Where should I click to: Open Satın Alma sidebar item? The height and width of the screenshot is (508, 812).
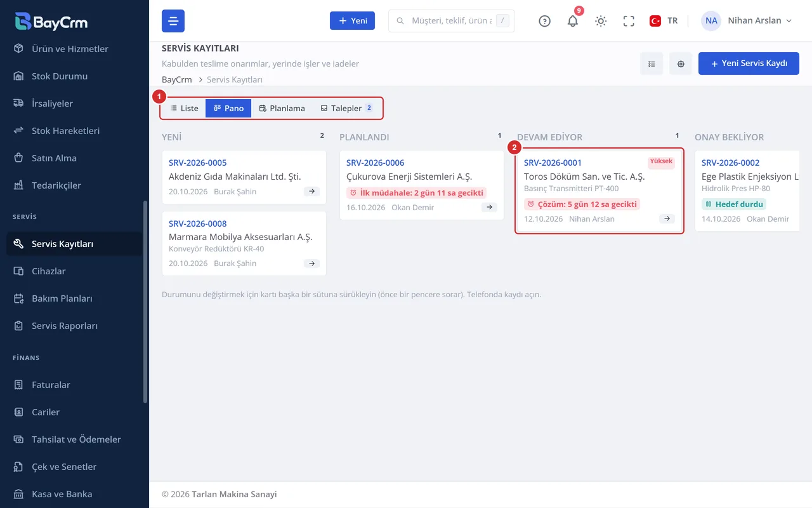tap(74, 158)
